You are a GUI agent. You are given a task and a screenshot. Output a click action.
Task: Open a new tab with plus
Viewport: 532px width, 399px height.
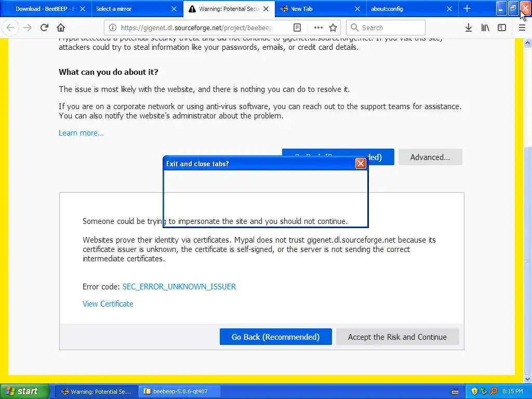coord(467,8)
